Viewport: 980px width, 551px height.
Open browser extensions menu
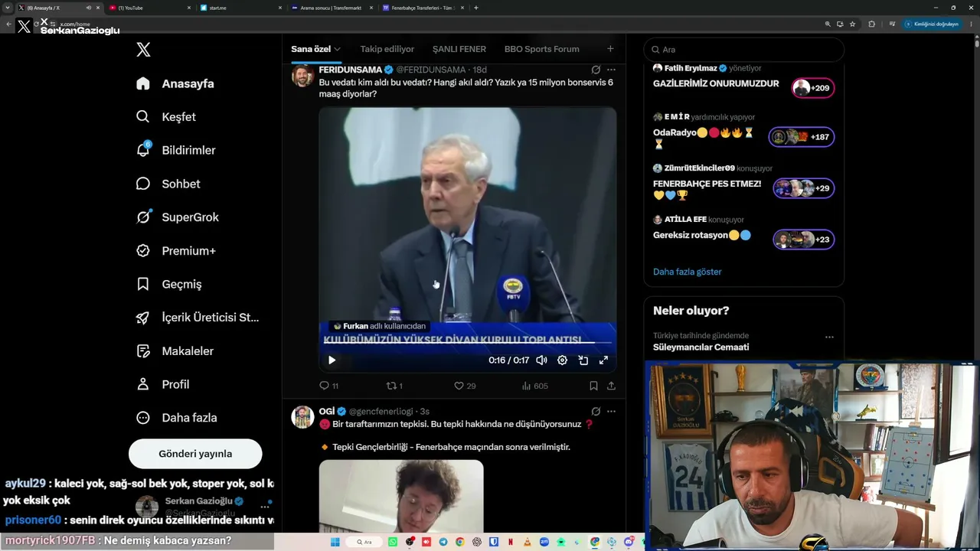pos(871,24)
